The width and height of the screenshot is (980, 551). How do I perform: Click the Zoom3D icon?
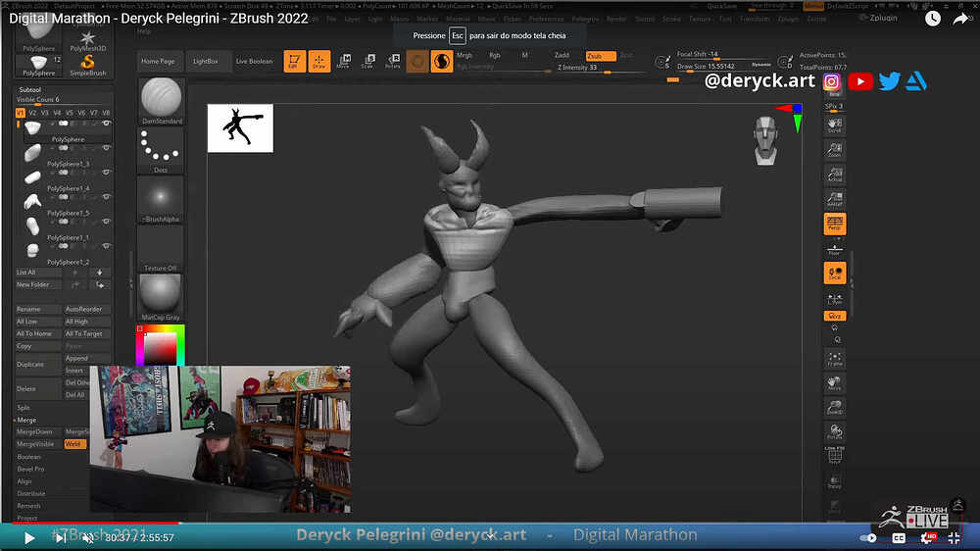tap(834, 407)
